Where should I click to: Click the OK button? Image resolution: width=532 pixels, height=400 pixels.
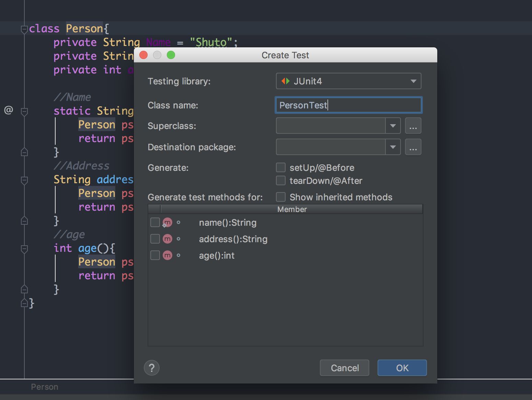click(x=402, y=368)
